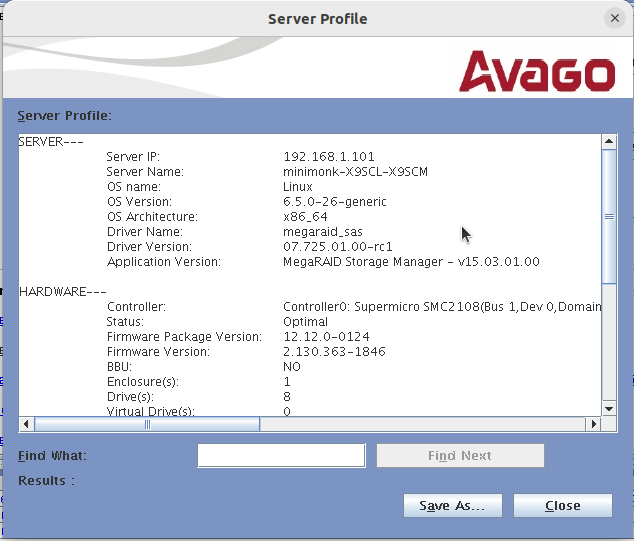This screenshot has width=634, height=541.
Task: Click driver version 07.725.01.00-rc1
Action: click(338, 247)
